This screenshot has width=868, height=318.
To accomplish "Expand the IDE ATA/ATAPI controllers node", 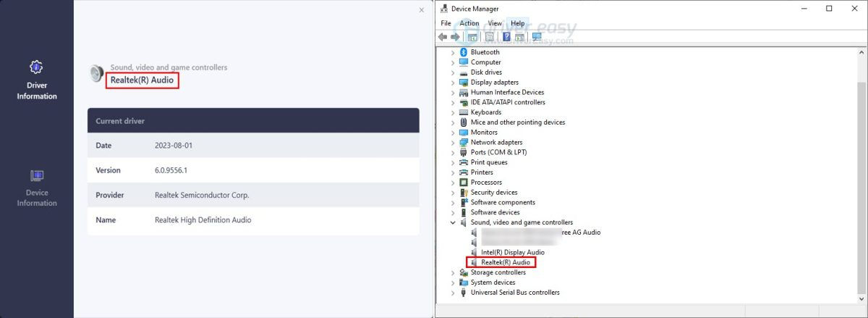I will [453, 102].
